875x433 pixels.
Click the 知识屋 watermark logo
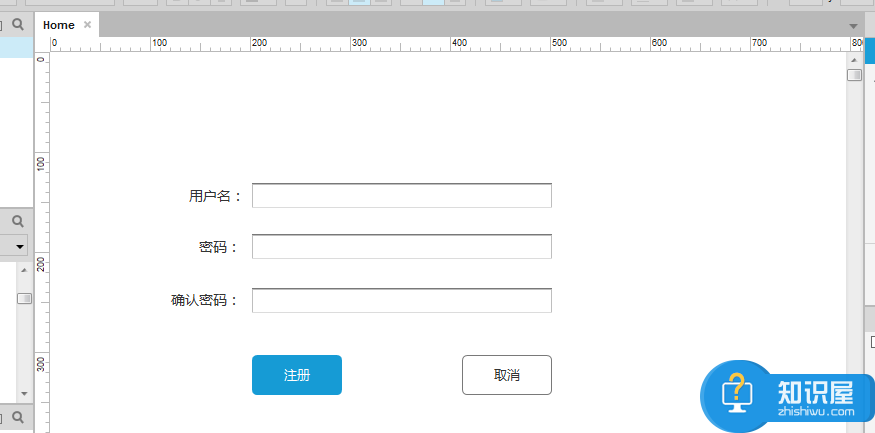coord(785,396)
